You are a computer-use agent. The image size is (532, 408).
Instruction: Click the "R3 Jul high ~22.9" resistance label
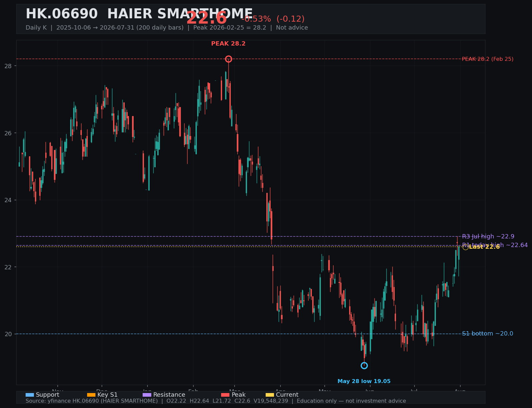click(x=488, y=236)
